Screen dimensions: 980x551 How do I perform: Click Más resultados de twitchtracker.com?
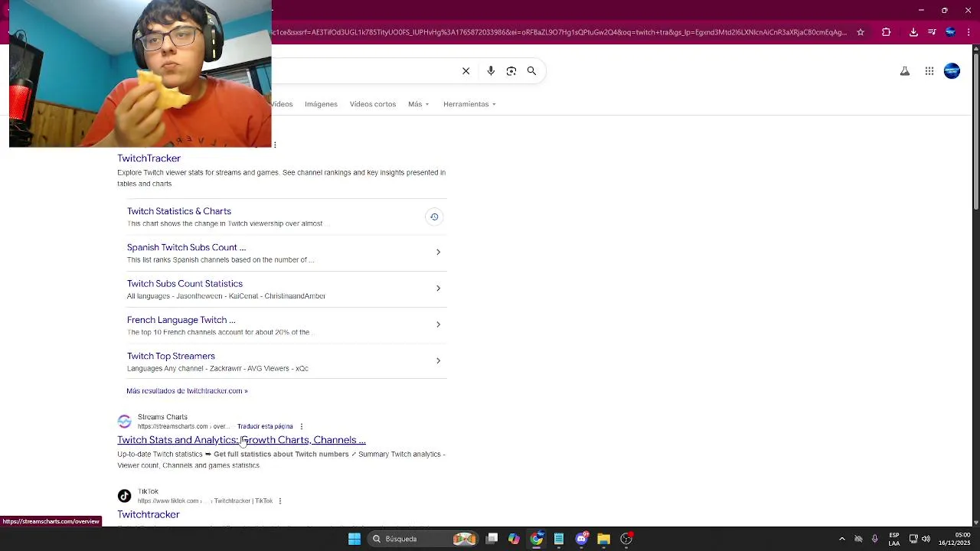pyautogui.click(x=187, y=391)
